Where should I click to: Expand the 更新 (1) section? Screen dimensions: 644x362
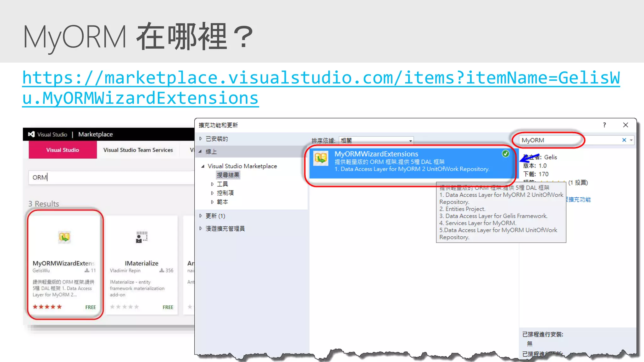[x=201, y=216]
